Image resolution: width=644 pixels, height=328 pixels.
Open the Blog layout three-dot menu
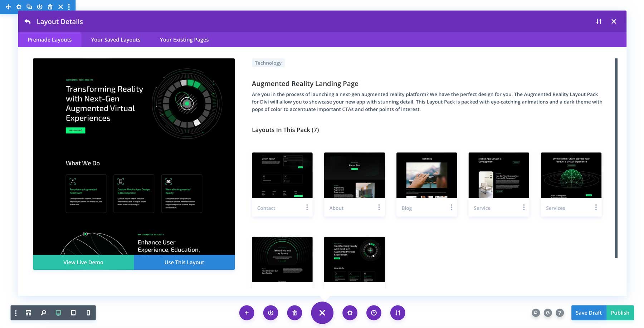(451, 207)
